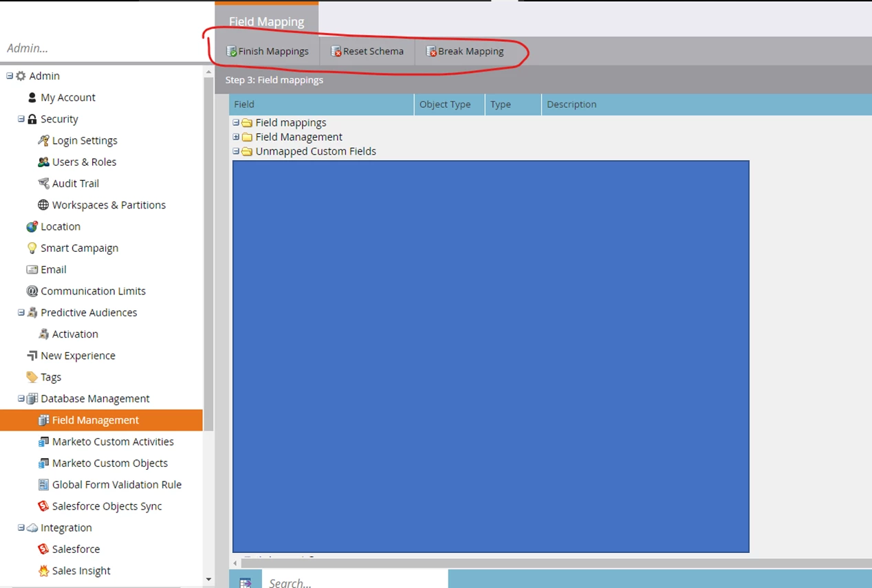The height and width of the screenshot is (588, 872).
Task: Collapse the Security section
Action: pyautogui.click(x=21, y=119)
